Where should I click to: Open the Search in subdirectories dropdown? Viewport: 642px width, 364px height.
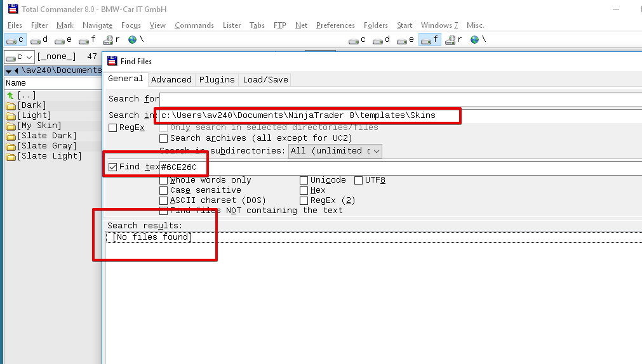[335, 151]
